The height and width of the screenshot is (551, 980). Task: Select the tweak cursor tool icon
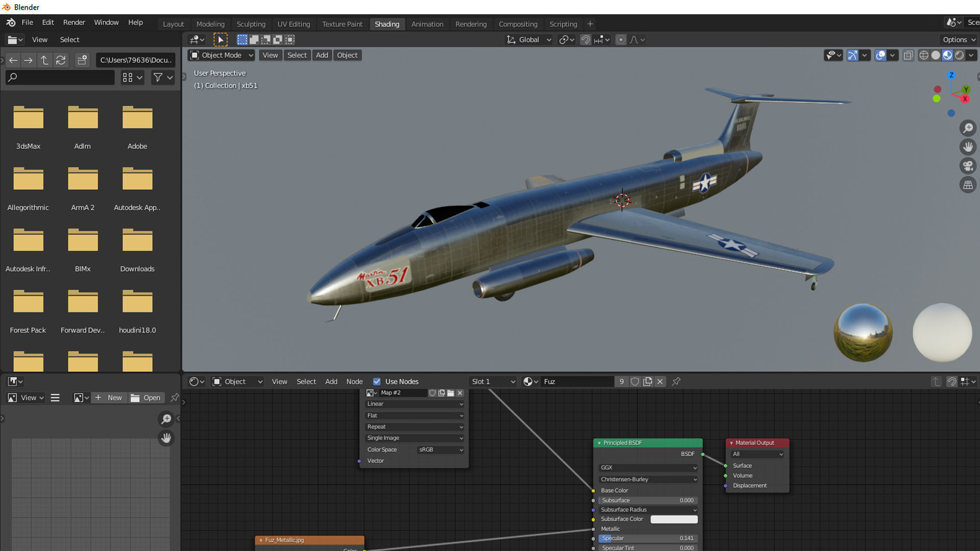(x=220, y=40)
